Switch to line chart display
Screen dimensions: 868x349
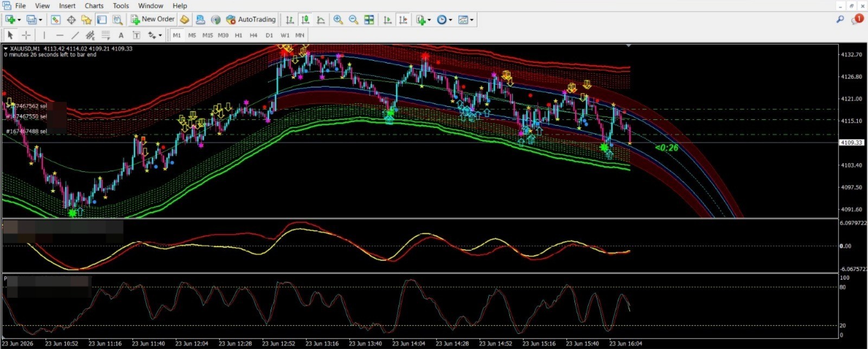(x=321, y=20)
